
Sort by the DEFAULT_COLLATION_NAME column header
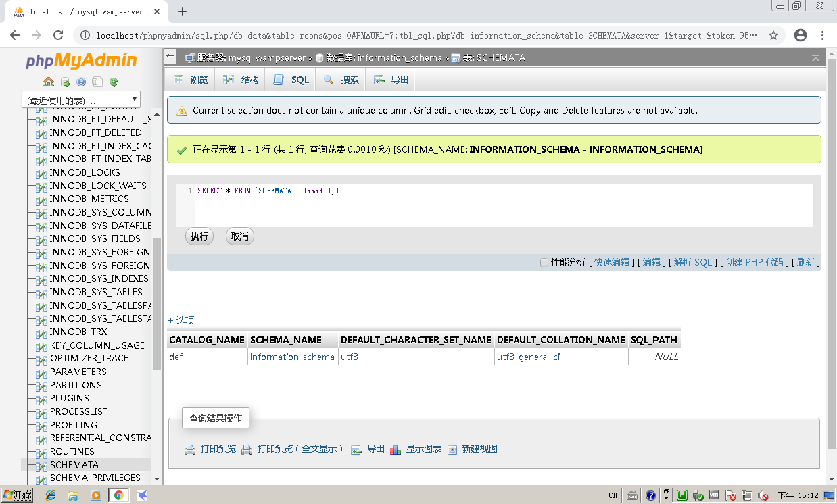561,340
